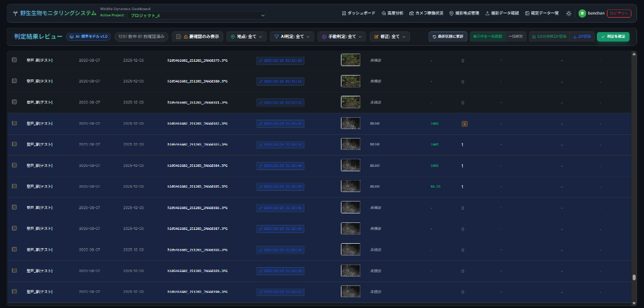Open thumbnail of IMAG0389 row

tap(350, 271)
